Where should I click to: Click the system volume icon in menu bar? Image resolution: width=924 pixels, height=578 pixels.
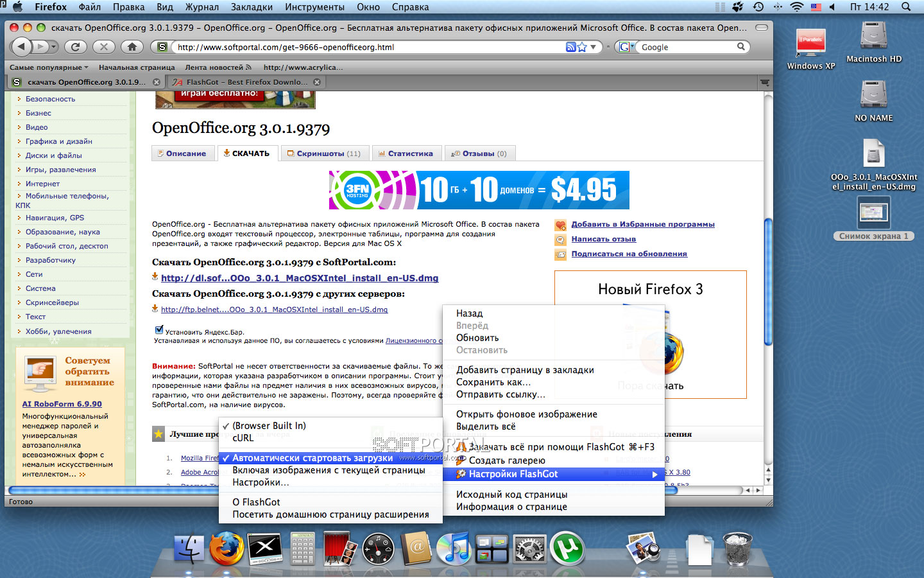[x=833, y=7]
